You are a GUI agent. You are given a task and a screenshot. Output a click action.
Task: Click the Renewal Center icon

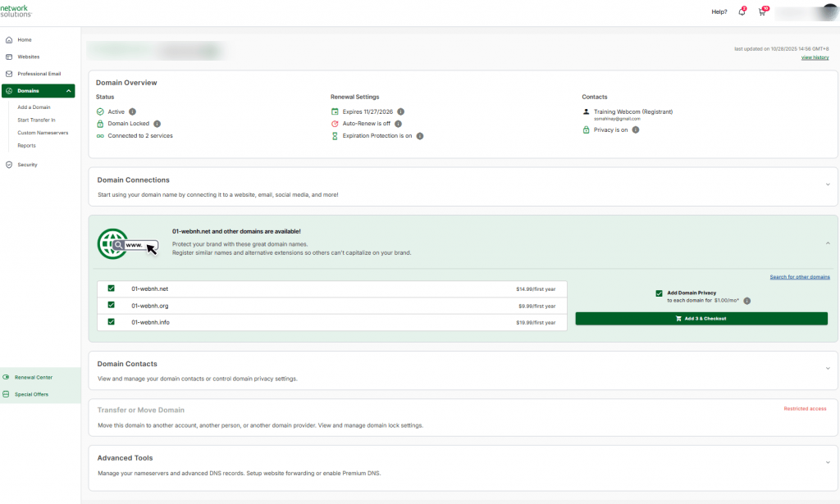tap(7, 377)
